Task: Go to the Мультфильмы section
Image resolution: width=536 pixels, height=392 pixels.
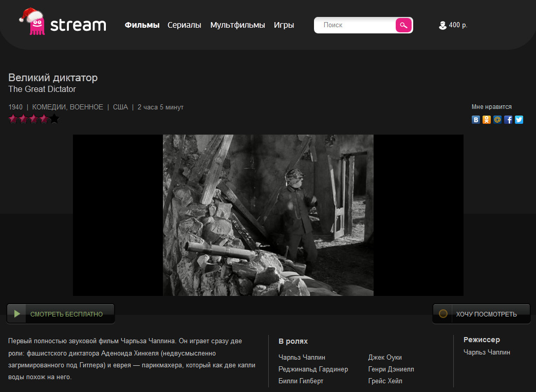Action: pos(237,25)
